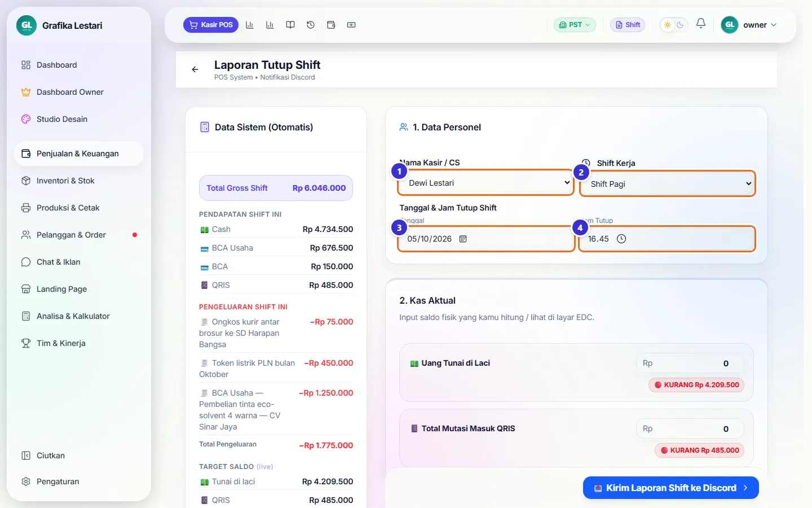This screenshot has width=812, height=508.
Task: Click the Jam Tutup time field 16.45
Action: [x=668, y=239]
